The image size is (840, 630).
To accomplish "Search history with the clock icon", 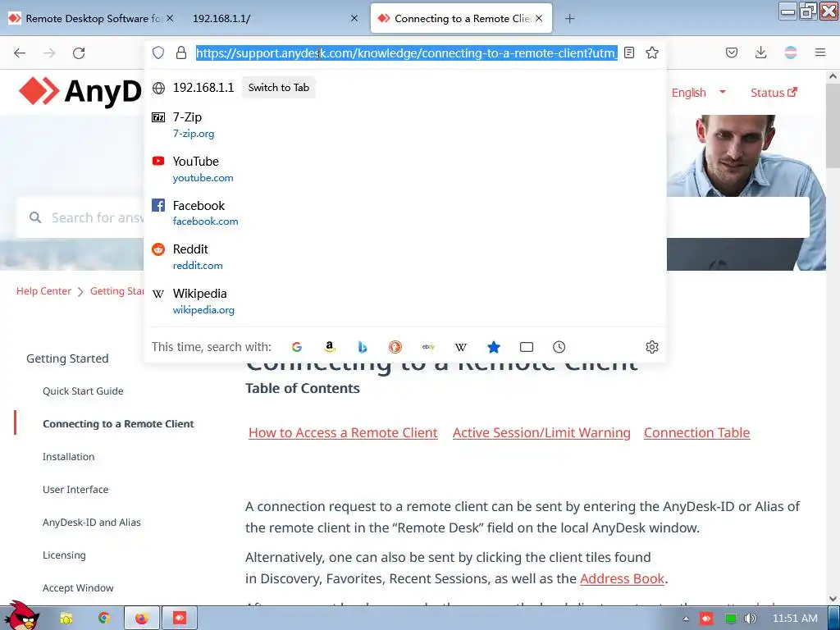I will [x=559, y=347].
